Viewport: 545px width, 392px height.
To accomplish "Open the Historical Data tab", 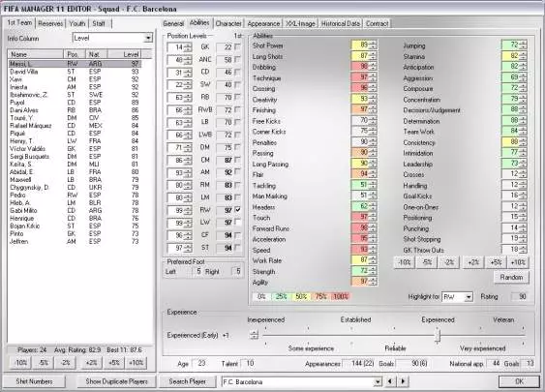I will click(341, 23).
